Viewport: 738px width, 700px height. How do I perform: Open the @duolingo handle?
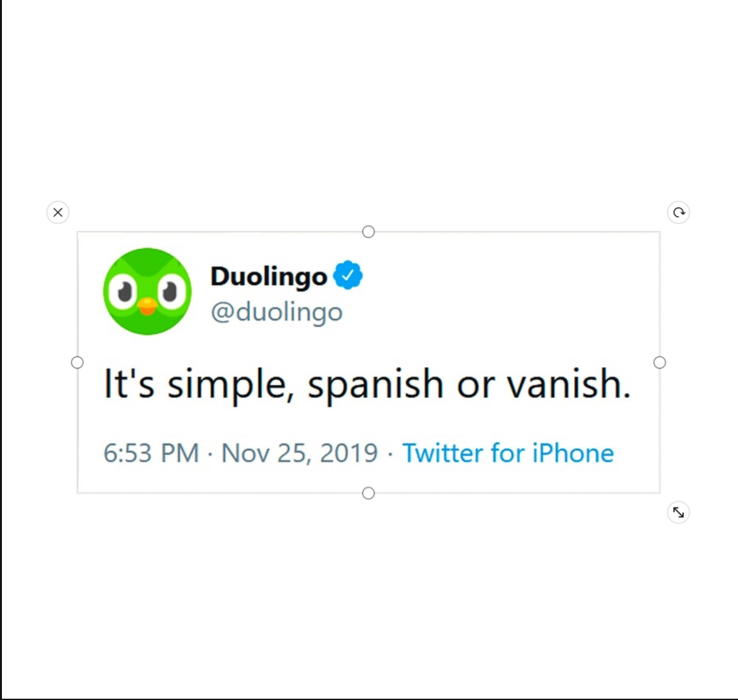[x=276, y=312]
